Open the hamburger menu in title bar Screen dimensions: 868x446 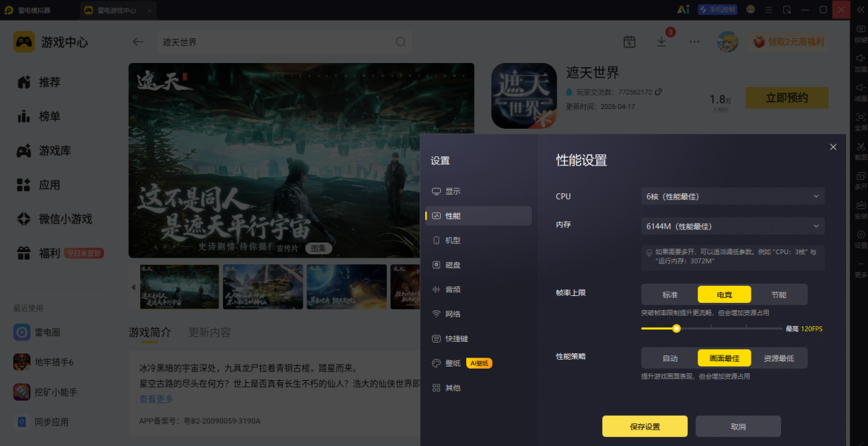(769, 10)
